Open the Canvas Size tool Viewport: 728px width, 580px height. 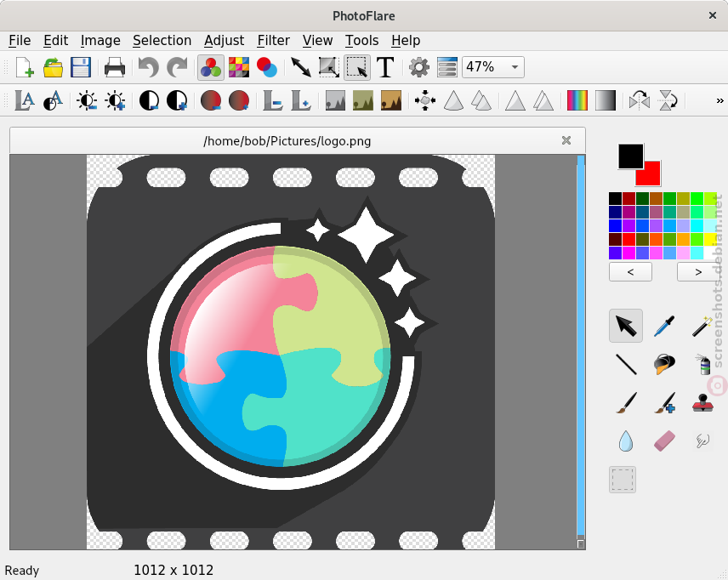point(329,67)
